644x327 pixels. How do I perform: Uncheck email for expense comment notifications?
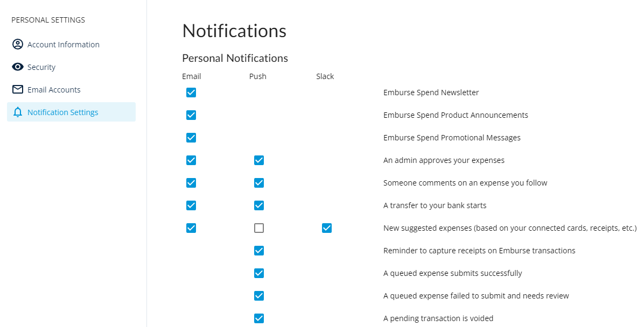pos(191,183)
